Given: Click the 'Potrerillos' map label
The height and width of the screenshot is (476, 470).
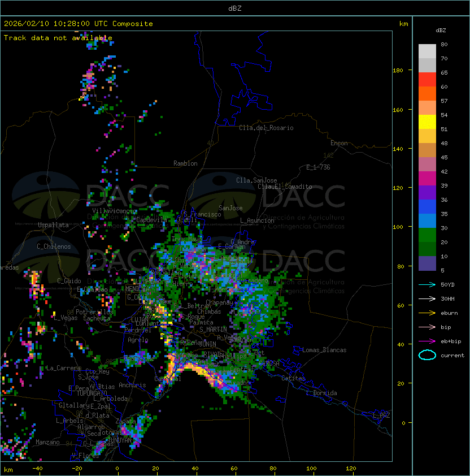Looking at the screenshot, I should point(94,311).
